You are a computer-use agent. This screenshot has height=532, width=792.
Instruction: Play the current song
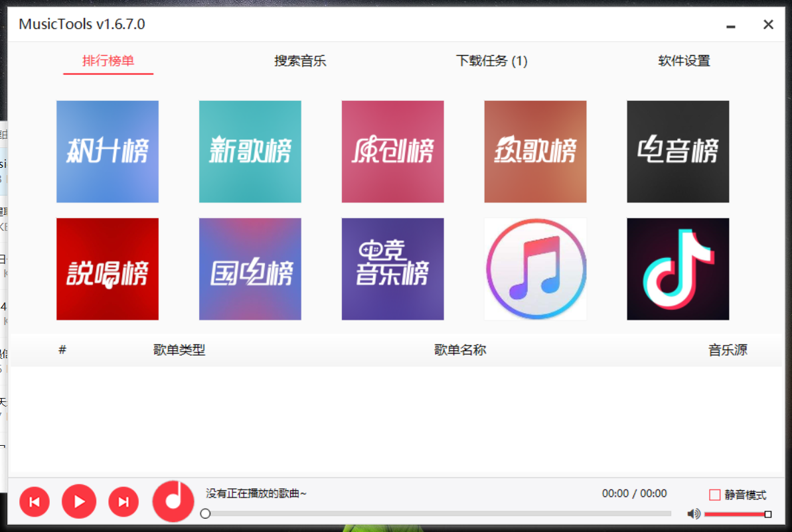[79, 501]
